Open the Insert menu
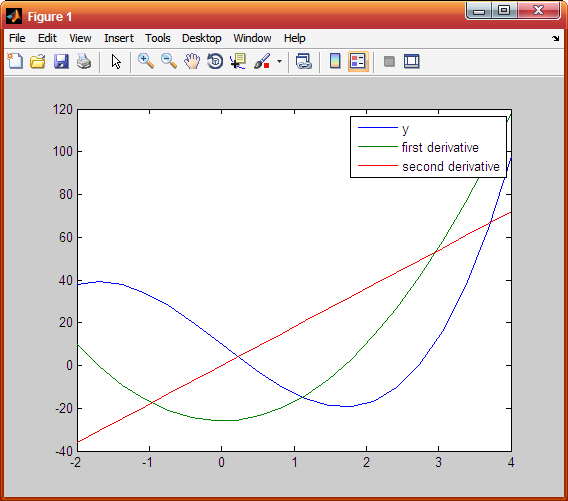 [x=119, y=38]
